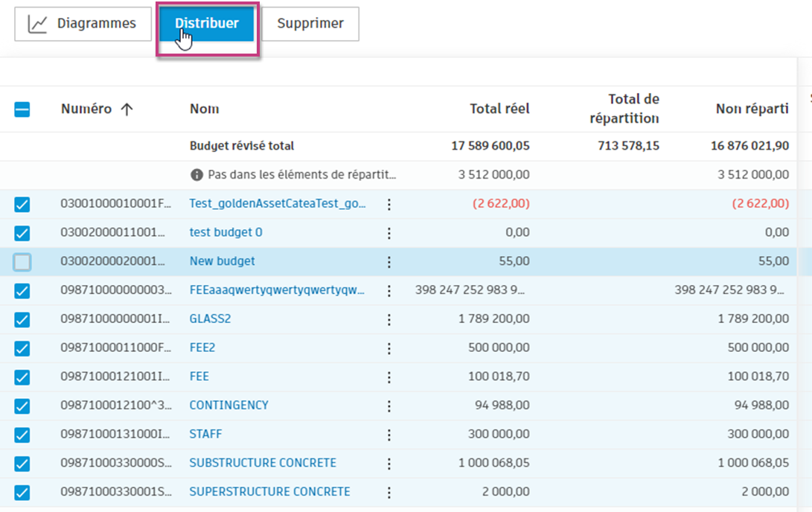The image size is (812, 512).
Task: Open the CONTINGENCY budget link
Action: [x=229, y=405]
